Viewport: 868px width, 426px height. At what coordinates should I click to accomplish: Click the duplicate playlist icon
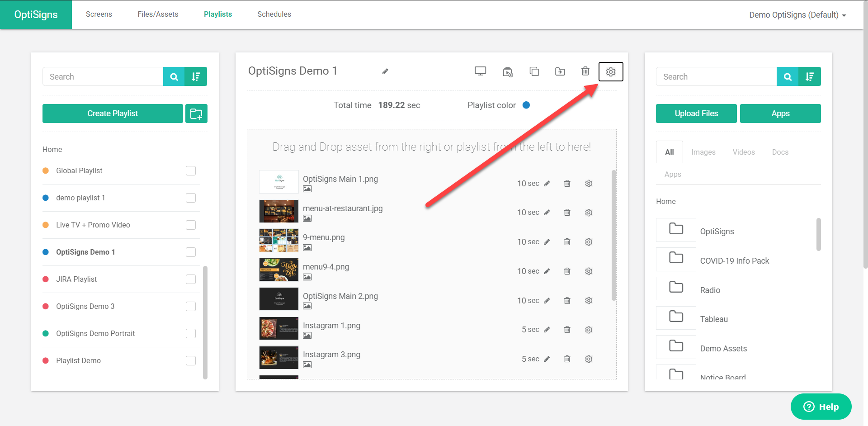534,71
